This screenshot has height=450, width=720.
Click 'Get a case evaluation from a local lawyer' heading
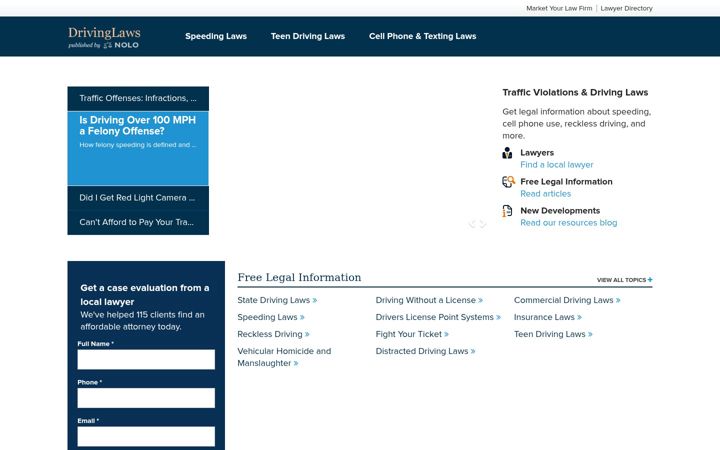pyautogui.click(x=145, y=295)
